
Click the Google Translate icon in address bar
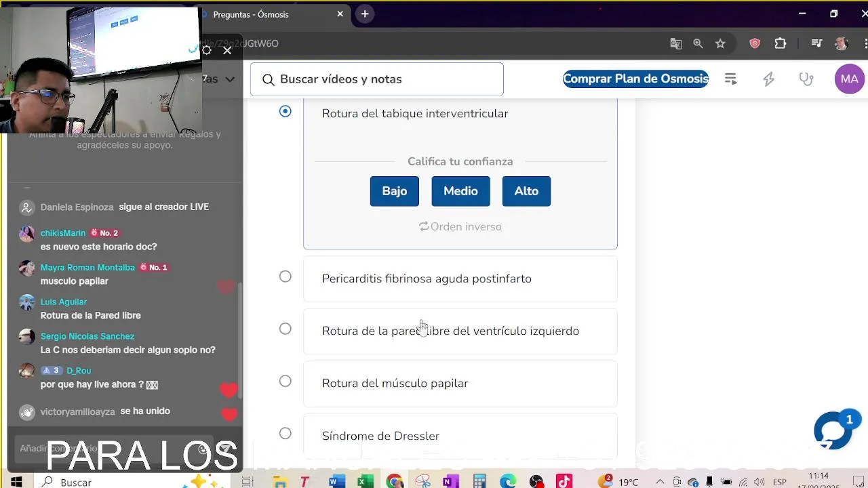pyautogui.click(x=676, y=43)
